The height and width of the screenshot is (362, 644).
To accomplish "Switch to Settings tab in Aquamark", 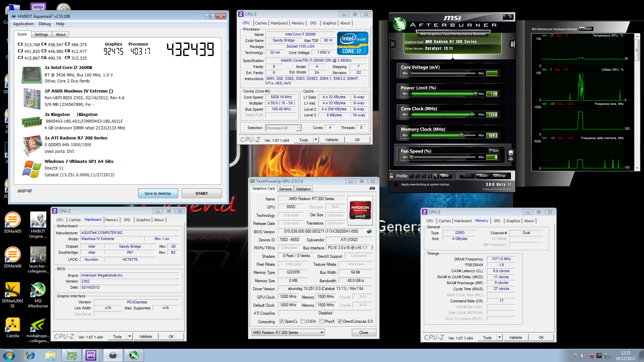I will click(x=41, y=35).
